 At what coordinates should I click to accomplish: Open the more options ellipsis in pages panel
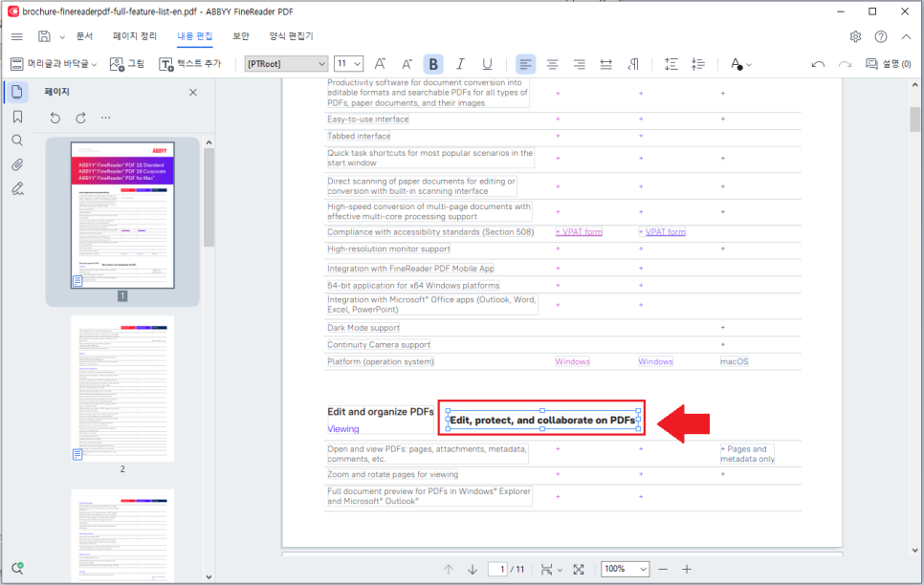click(105, 118)
